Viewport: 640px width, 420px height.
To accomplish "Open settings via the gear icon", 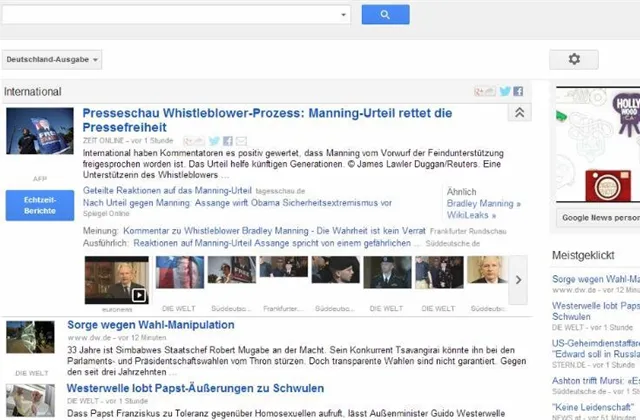I will [x=574, y=59].
